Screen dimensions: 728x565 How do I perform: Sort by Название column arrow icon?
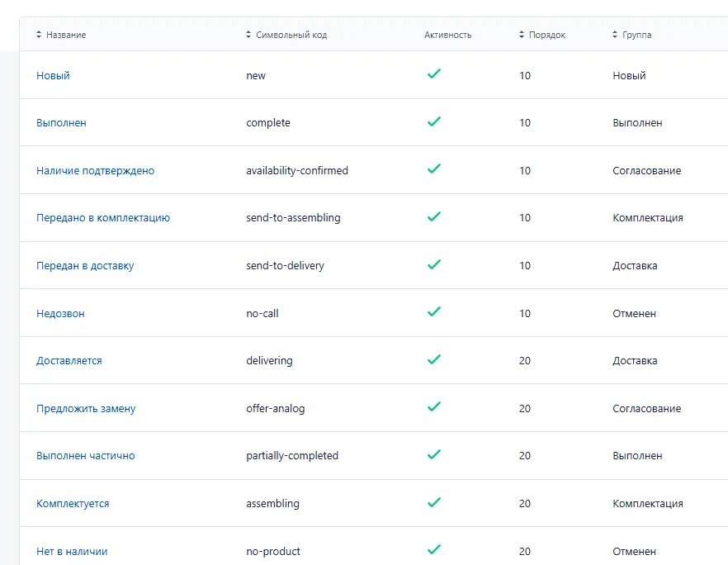click(39, 35)
